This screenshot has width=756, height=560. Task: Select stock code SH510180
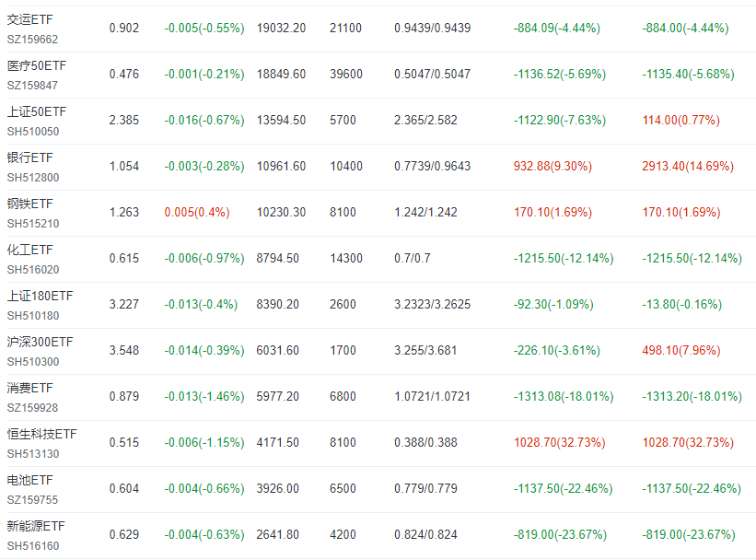[x=33, y=315]
